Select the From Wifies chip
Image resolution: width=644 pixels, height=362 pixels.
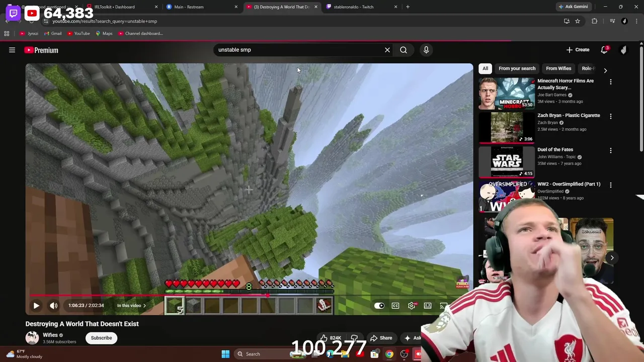[558, 68]
